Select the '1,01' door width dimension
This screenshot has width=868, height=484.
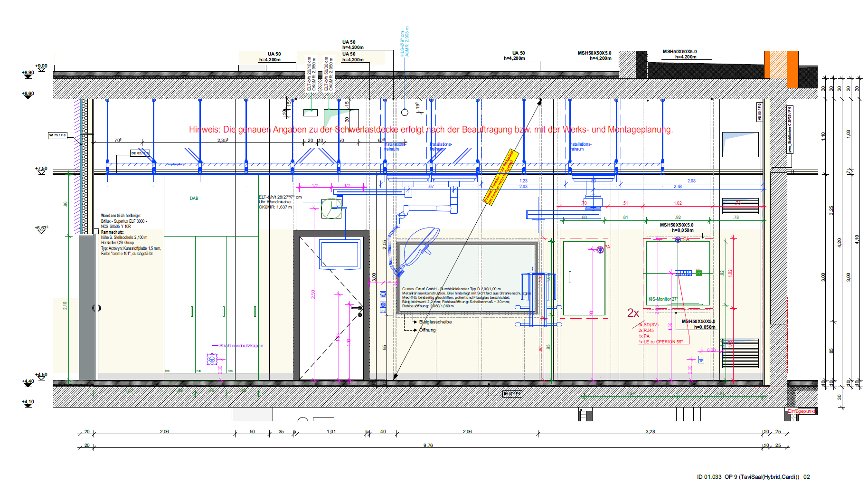pyautogui.click(x=331, y=432)
